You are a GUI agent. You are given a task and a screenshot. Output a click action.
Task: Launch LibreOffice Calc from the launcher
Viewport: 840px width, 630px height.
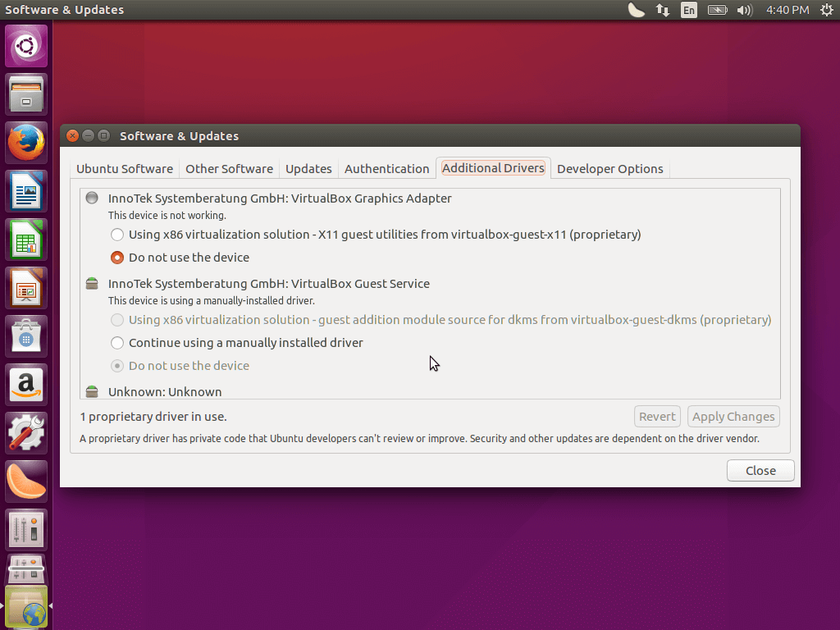26,240
